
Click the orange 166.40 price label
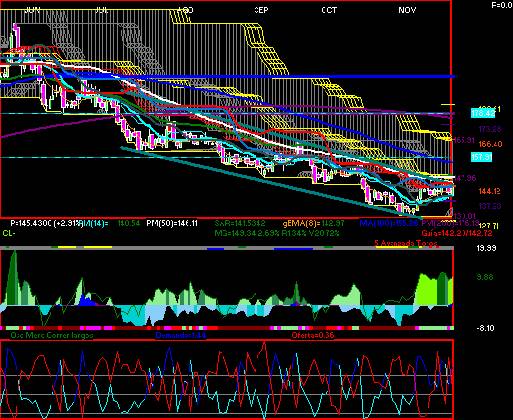[490, 144]
